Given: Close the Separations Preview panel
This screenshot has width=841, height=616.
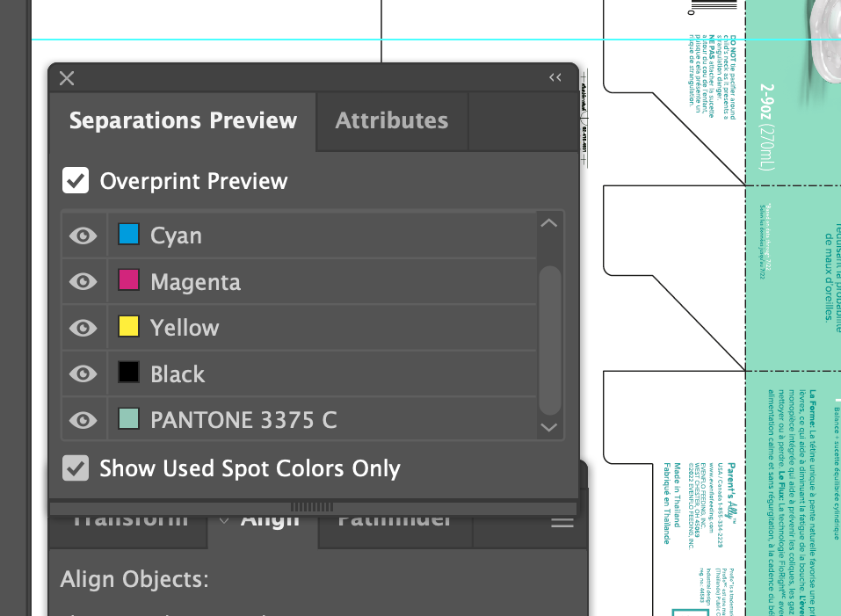Looking at the screenshot, I should [x=66, y=77].
